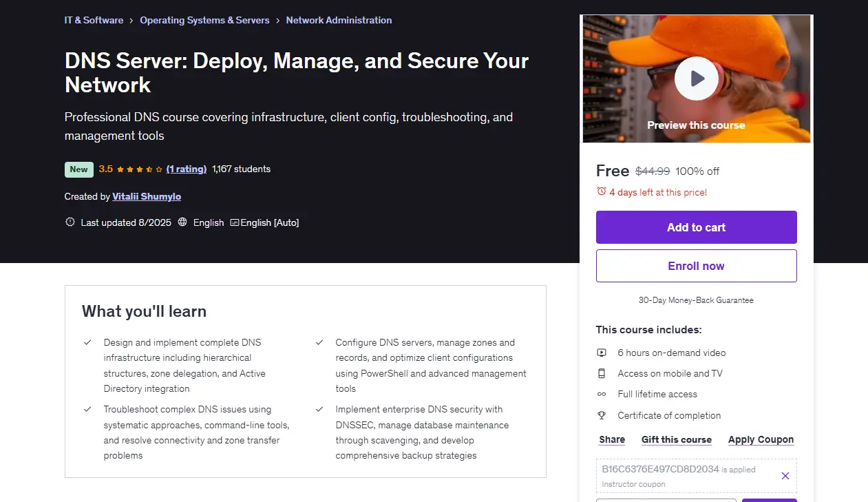Viewport: 868px width, 502px height.
Task: Play the course preview video
Action: tap(696, 79)
